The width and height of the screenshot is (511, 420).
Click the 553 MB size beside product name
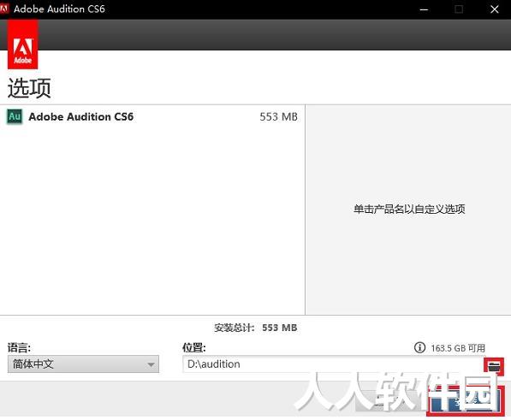(279, 116)
